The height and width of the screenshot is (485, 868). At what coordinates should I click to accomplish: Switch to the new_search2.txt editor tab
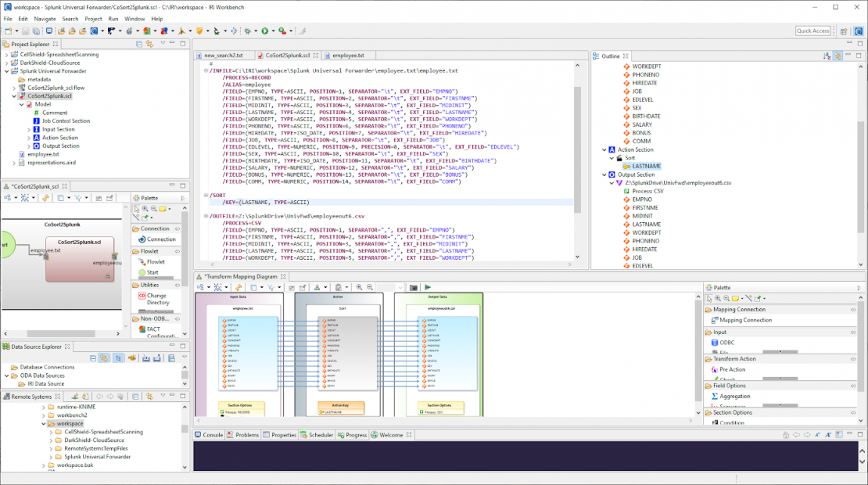click(x=224, y=56)
